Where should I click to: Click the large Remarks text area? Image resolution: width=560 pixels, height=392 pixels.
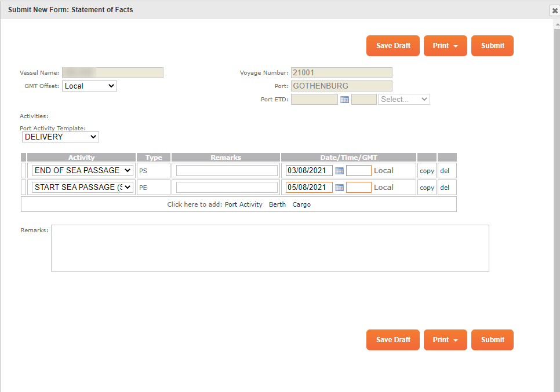click(270, 248)
